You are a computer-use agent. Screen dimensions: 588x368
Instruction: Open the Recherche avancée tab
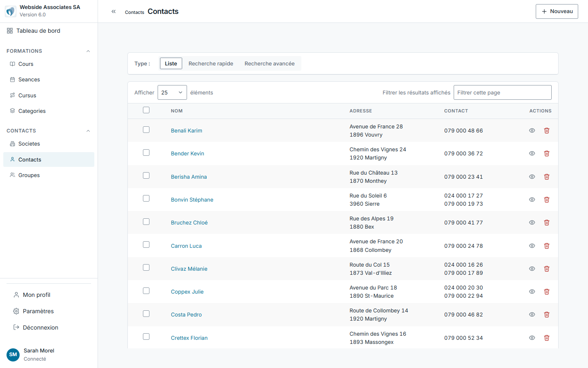tap(269, 63)
